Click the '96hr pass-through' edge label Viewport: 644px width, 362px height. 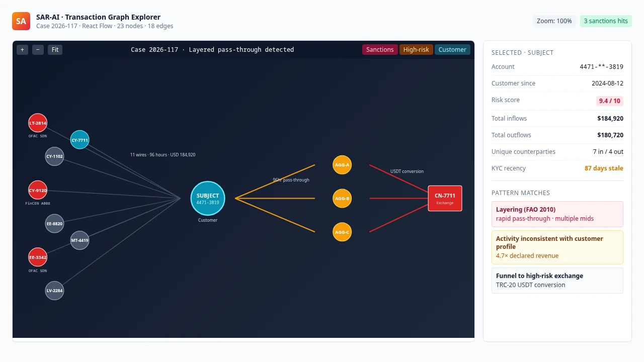[x=291, y=180]
